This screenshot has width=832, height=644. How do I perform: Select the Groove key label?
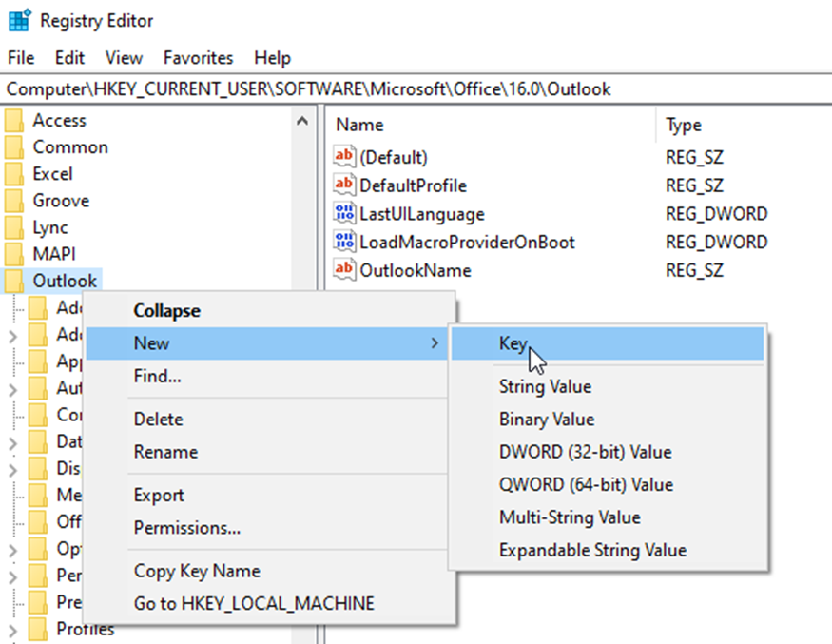(x=61, y=201)
